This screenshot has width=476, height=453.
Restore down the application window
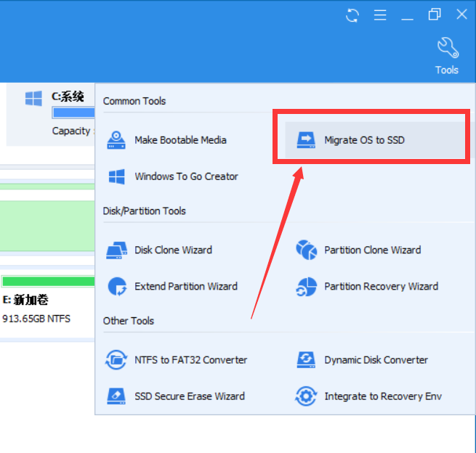pyautogui.click(x=435, y=15)
